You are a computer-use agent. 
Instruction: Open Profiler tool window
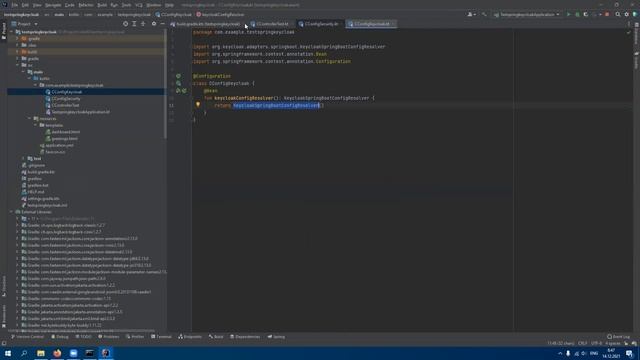(x=135, y=337)
